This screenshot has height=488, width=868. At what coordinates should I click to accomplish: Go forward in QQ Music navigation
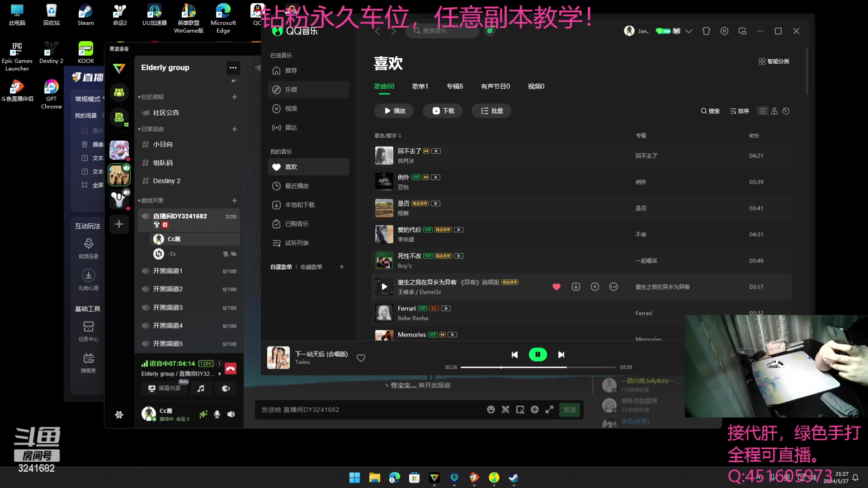(393, 31)
